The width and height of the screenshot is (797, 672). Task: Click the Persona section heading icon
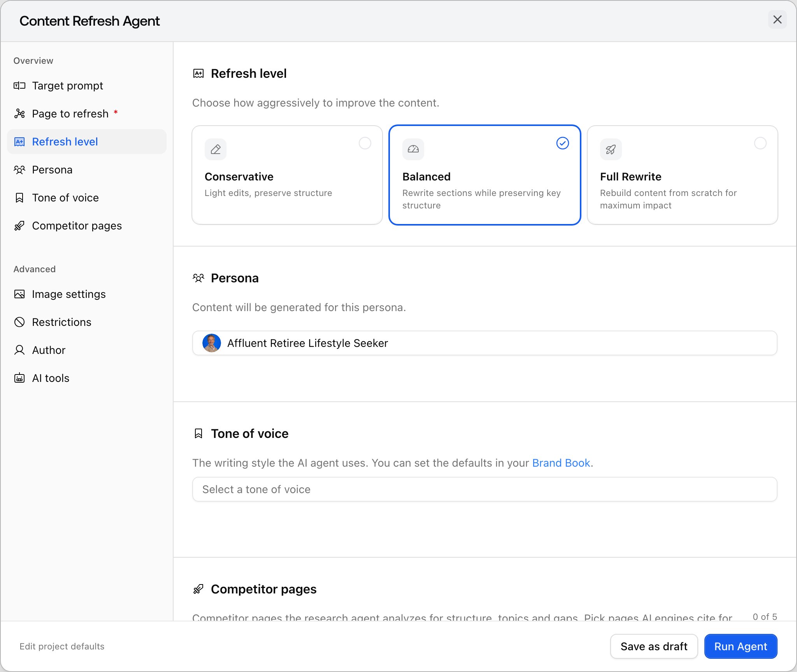(198, 278)
